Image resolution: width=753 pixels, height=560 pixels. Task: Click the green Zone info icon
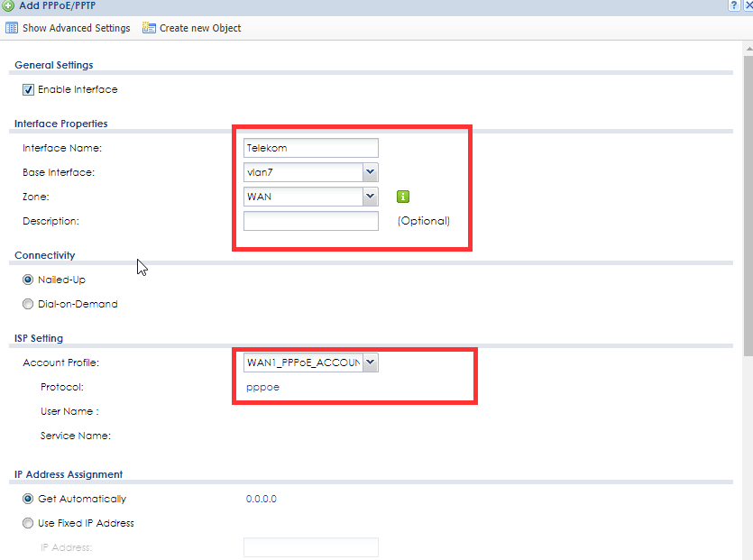pyautogui.click(x=403, y=197)
